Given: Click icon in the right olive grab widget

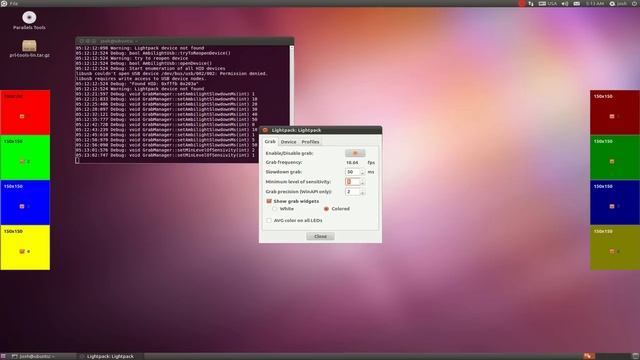Looking at the screenshot, I should (612, 251).
